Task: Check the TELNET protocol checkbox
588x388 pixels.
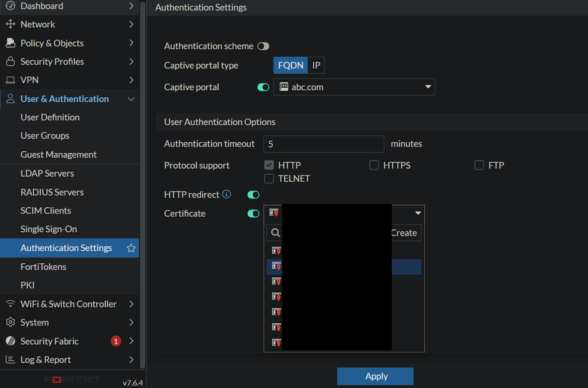Action: point(269,179)
